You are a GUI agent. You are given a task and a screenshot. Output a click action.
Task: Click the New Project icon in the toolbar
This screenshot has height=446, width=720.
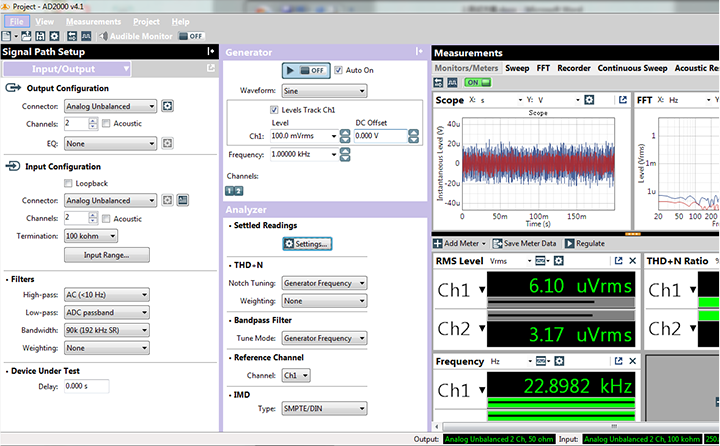[6, 36]
